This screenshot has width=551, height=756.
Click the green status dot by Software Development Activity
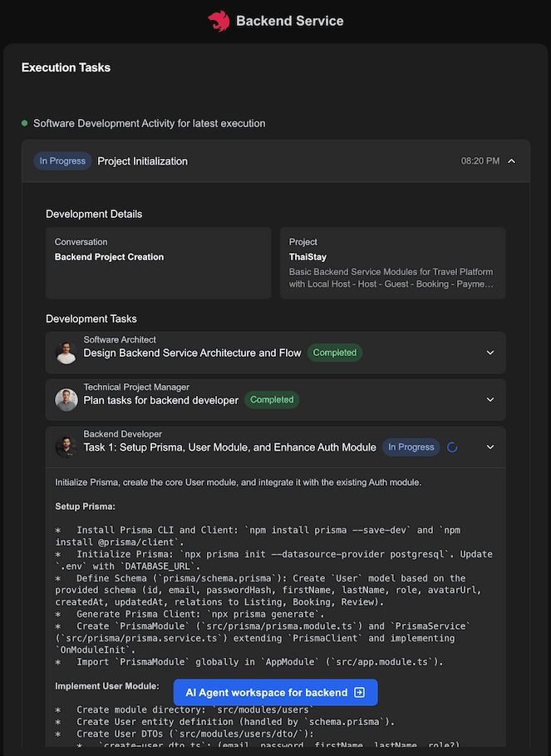[25, 124]
